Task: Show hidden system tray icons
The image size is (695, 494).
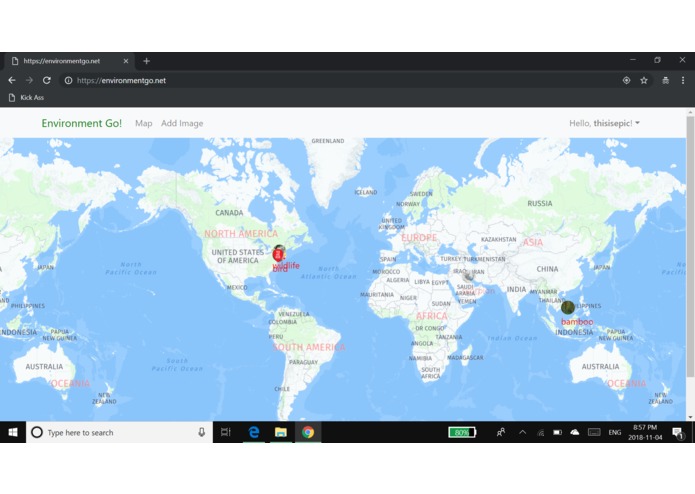Action: tap(523, 432)
